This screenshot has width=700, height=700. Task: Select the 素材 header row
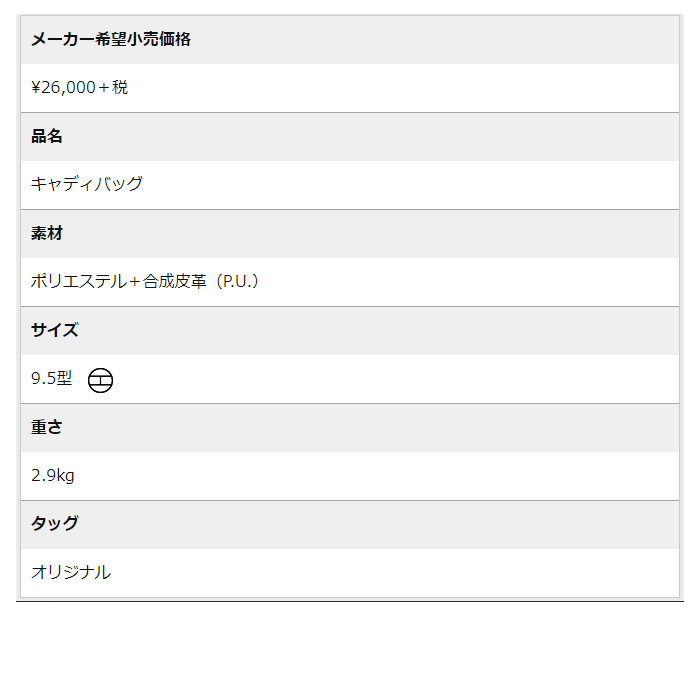(x=350, y=233)
